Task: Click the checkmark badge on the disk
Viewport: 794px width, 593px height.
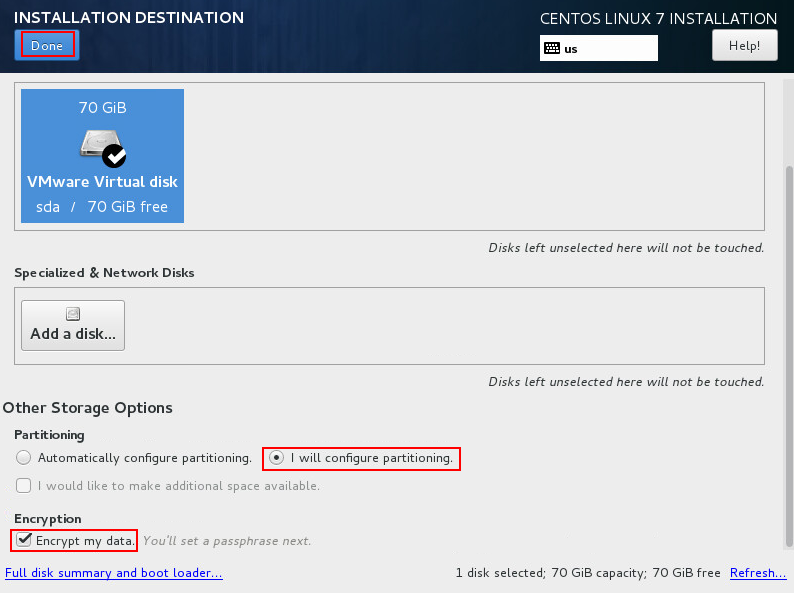Action: coord(115,155)
